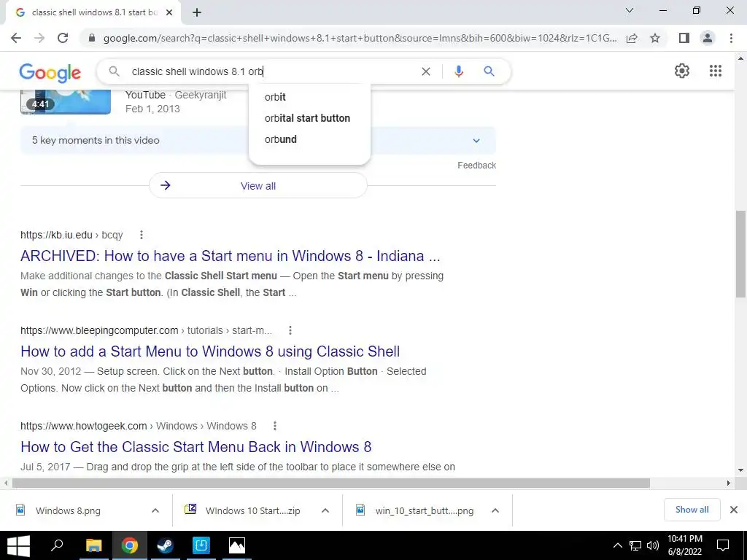The width and height of the screenshot is (747, 560).
Task: Switch to Chrome in the taskbar
Action: [130, 545]
